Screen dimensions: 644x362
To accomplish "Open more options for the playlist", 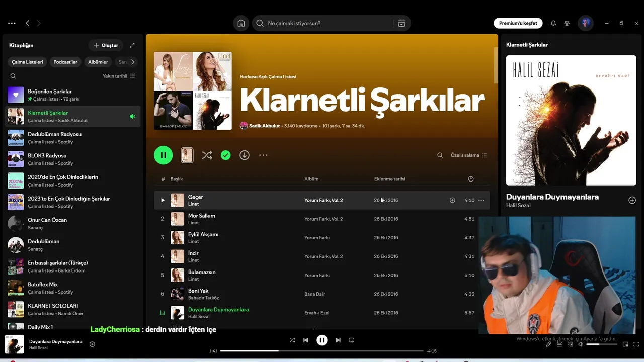I will point(263,155).
